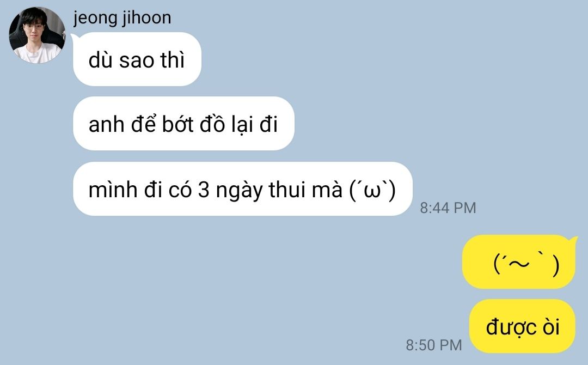
Task: Click the pointed tail of the first white bubble
Action: (x=73, y=36)
